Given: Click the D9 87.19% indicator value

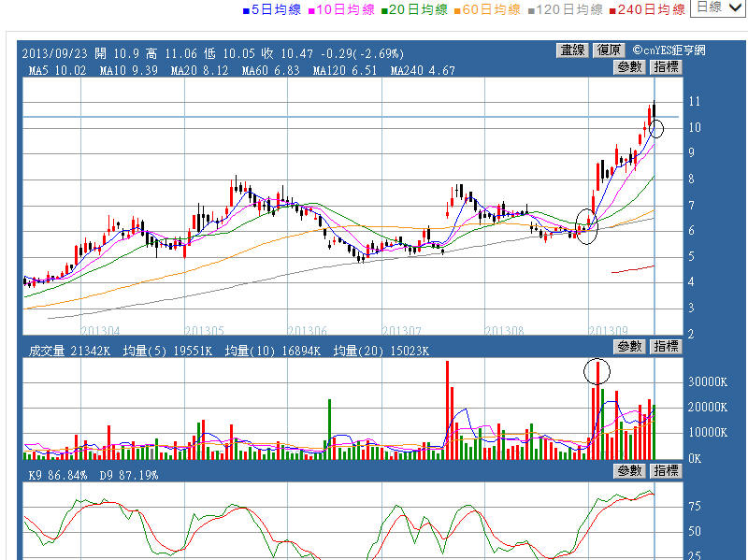Looking at the screenshot, I should [x=129, y=476].
